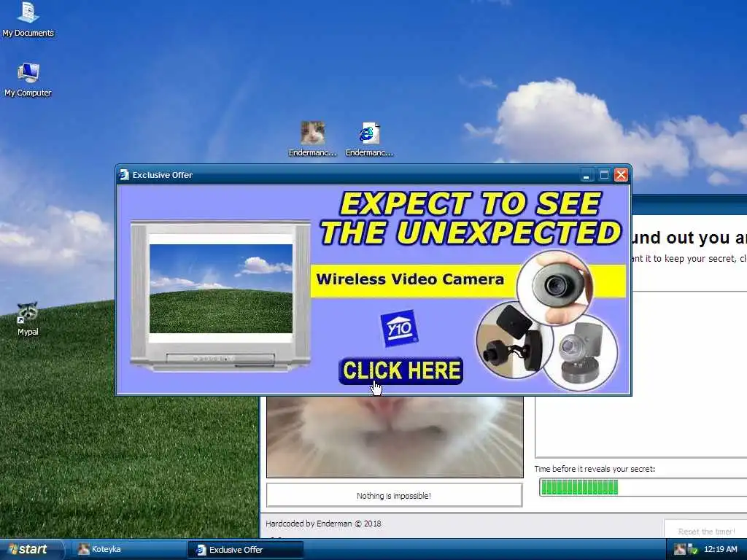Click the Reset the timer button in Koteyka
This screenshot has width=747, height=560.
click(x=706, y=531)
